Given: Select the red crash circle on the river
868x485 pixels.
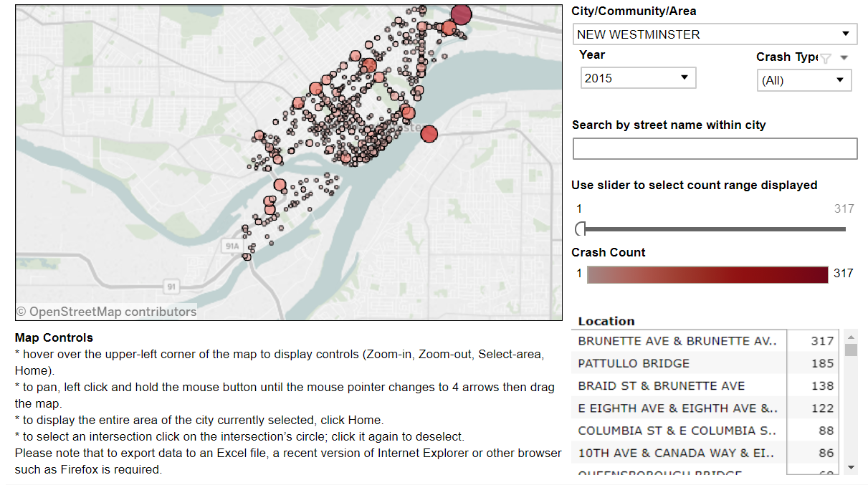Looking at the screenshot, I should tap(429, 134).
